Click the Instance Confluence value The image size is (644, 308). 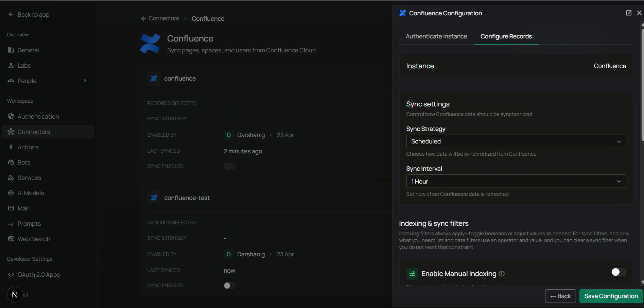(610, 66)
